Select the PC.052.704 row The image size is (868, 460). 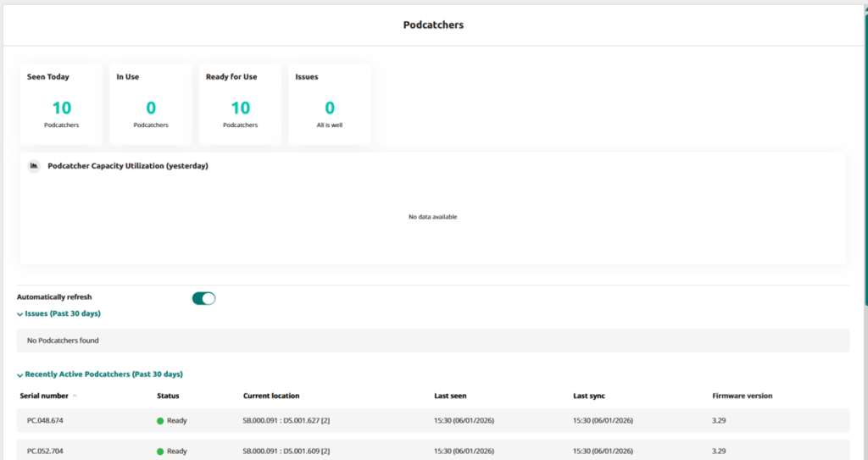click(x=45, y=452)
